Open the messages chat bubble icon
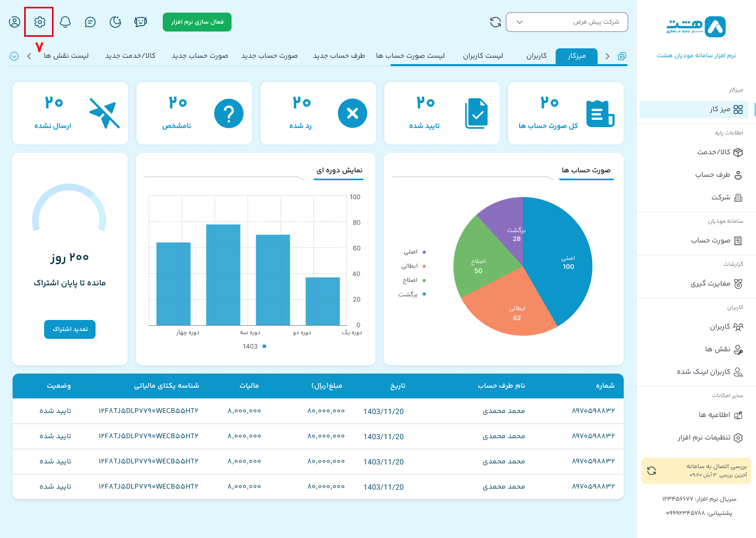 click(90, 22)
